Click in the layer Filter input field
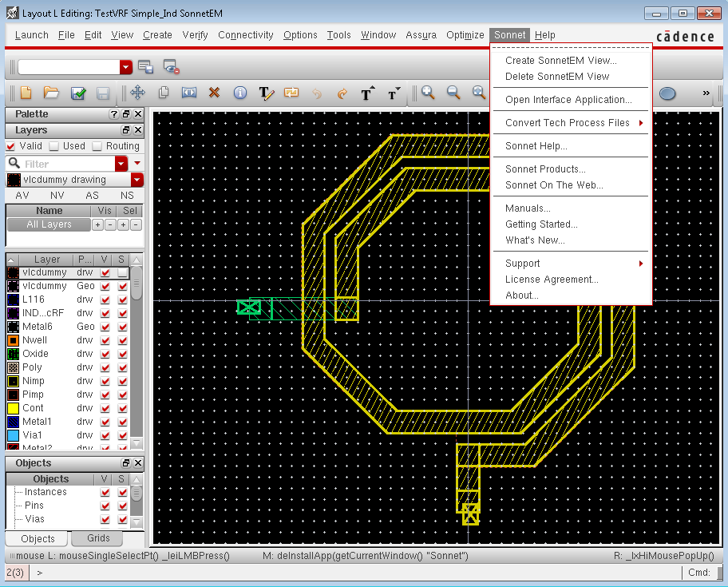This screenshot has width=728, height=587. 67,164
